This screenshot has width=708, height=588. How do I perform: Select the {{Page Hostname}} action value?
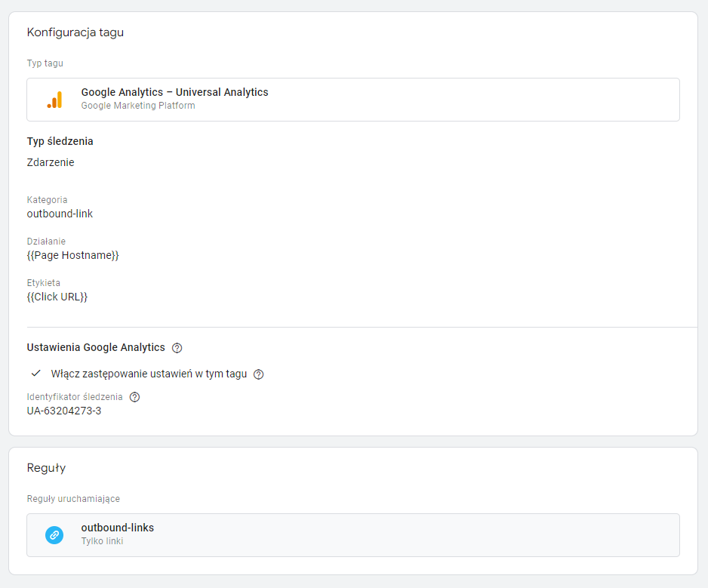click(x=72, y=256)
